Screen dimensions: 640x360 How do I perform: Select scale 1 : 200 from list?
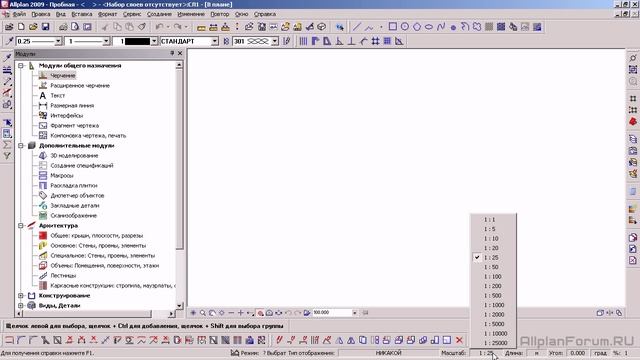point(493,286)
